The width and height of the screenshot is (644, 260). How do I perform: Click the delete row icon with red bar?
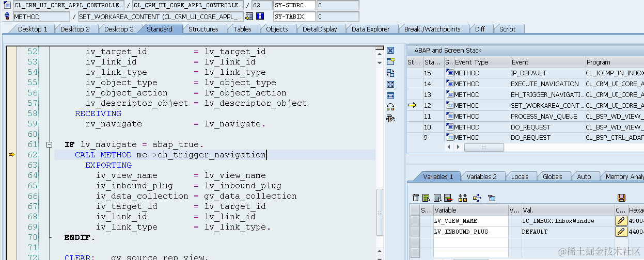448,198
